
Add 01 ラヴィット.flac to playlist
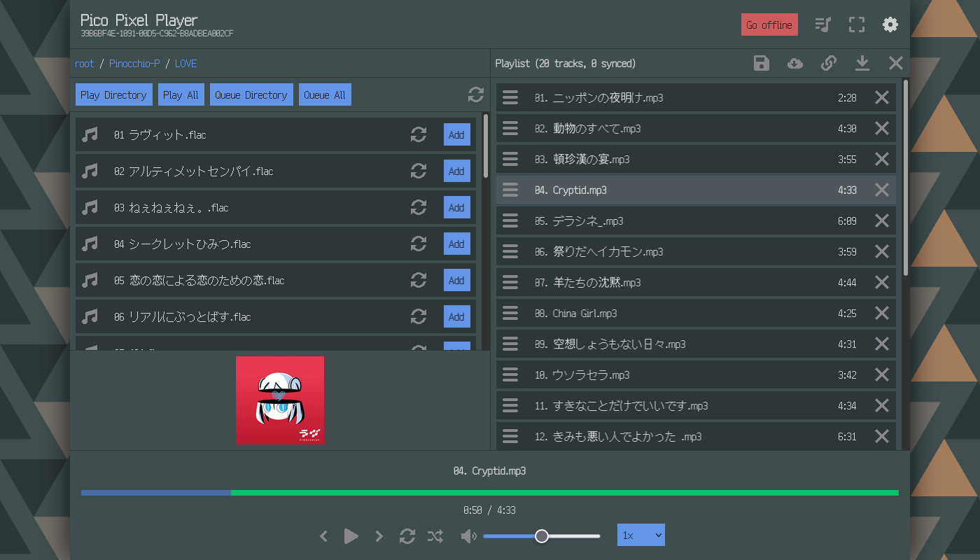tap(456, 134)
